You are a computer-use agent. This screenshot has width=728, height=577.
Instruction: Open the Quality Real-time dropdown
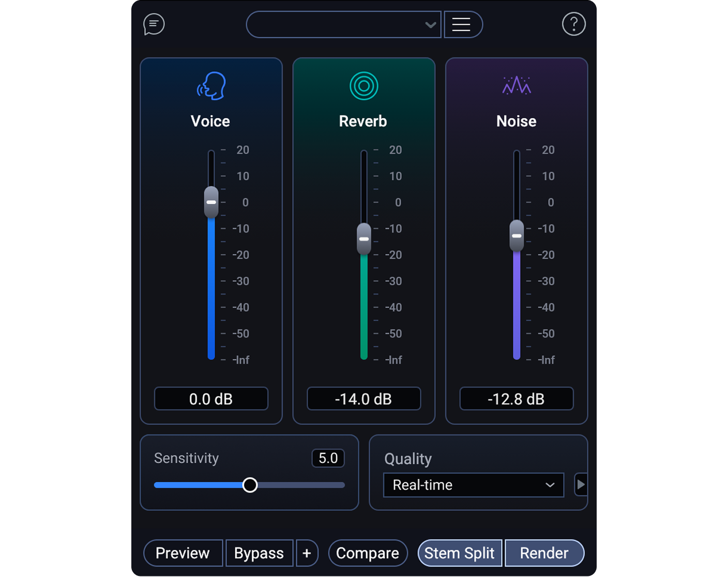473,485
